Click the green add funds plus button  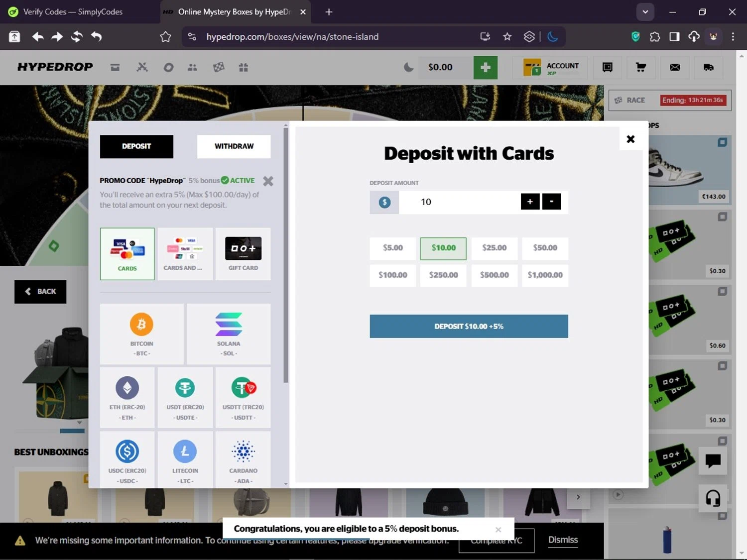click(486, 67)
